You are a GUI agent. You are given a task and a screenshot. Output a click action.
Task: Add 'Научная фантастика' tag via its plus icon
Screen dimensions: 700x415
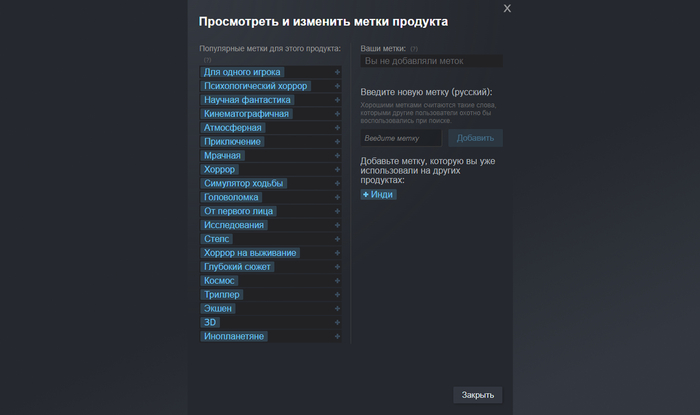[x=337, y=100]
